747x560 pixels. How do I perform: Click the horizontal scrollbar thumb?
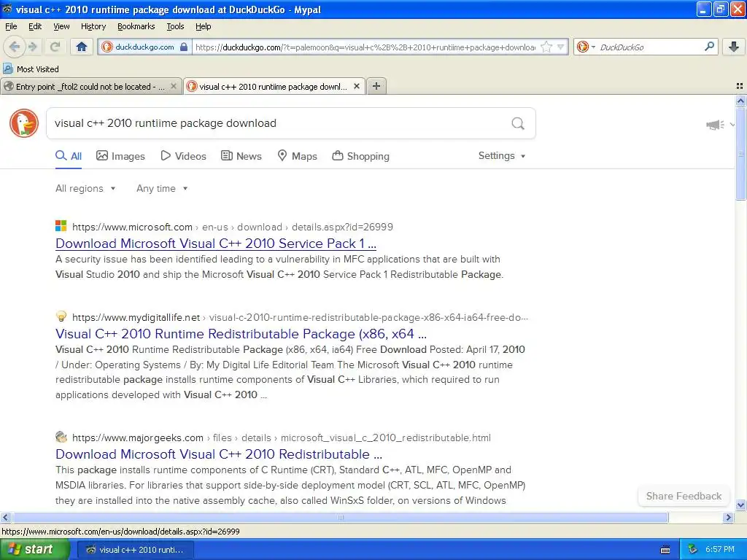click(x=340, y=517)
